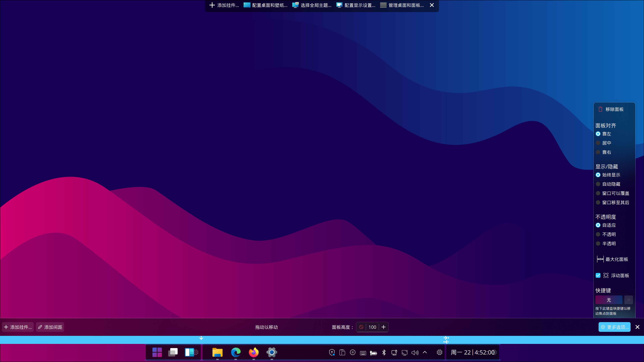644x362 pixels.
Task: Click 添加挂件 in the top desktop toolbar
Action: point(224,5)
